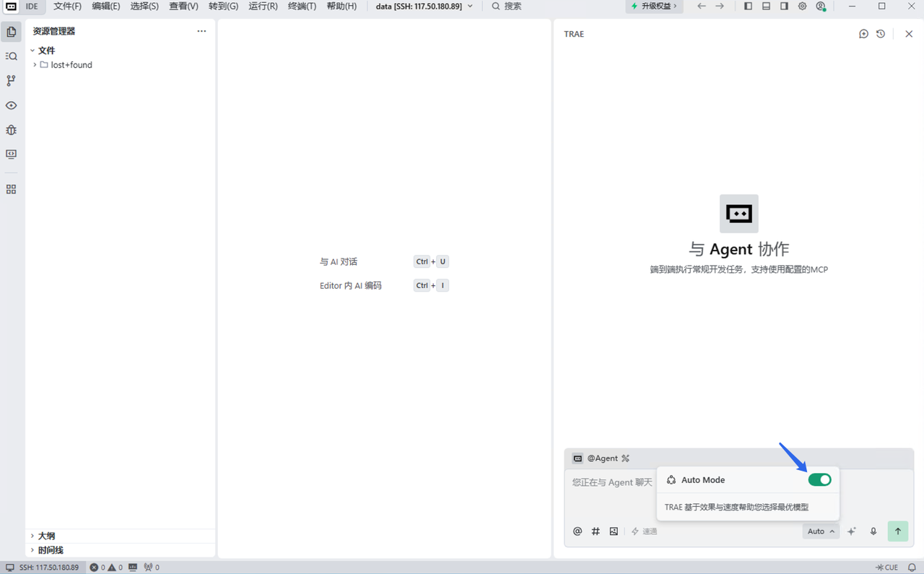This screenshot has height=574, width=924.
Task: Start a new chat in TRAE panel
Action: [x=863, y=34]
